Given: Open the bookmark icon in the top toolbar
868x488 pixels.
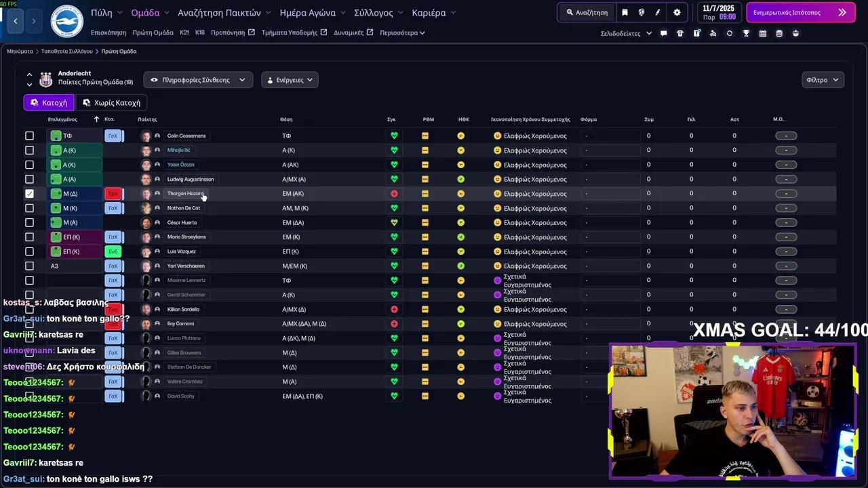Looking at the screenshot, I should click(x=625, y=12).
